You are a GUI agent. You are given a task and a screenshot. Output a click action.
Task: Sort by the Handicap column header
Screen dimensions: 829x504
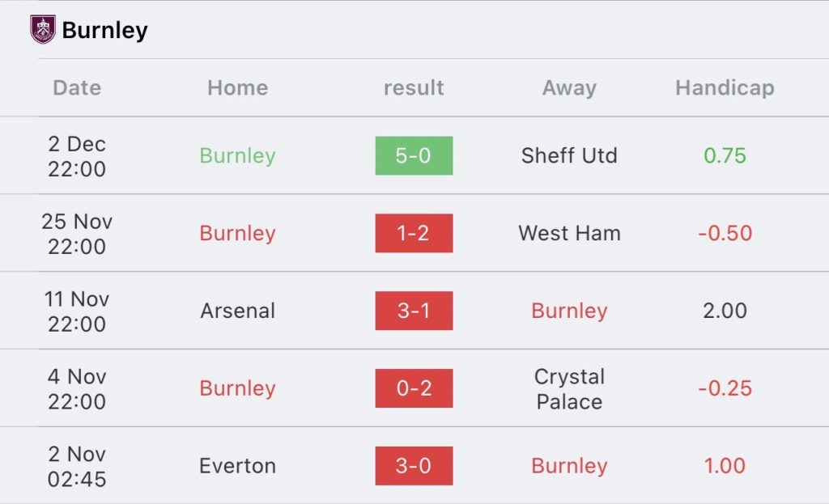(x=725, y=87)
